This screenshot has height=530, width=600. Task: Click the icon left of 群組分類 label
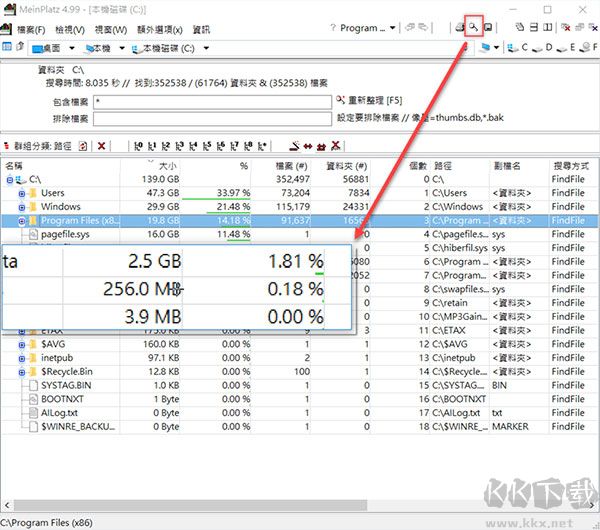(x=6, y=146)
